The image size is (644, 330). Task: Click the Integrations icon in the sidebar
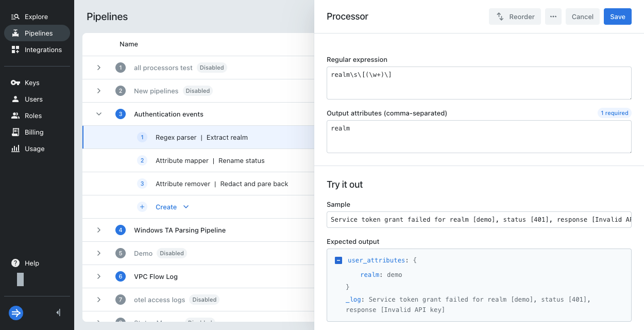coord(16,49)
